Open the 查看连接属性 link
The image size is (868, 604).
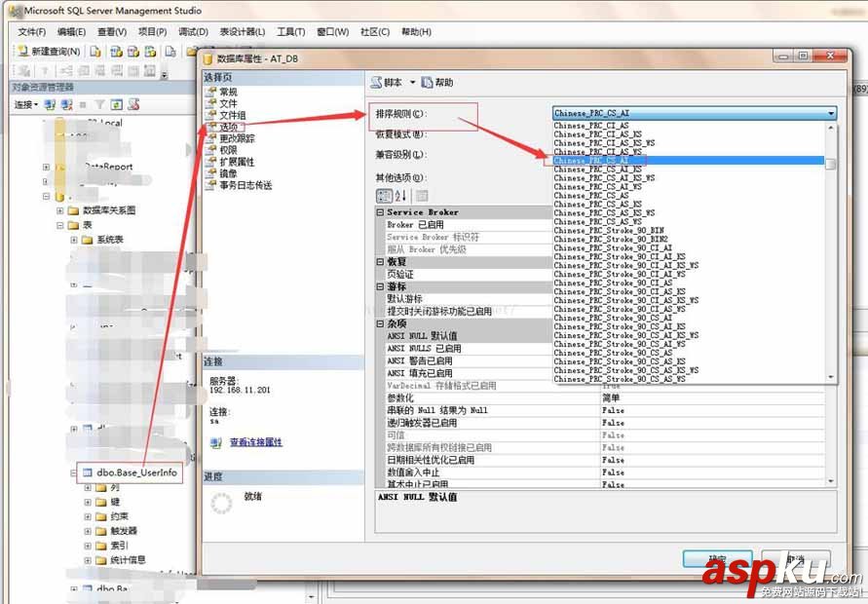click(x=256, y=442)
